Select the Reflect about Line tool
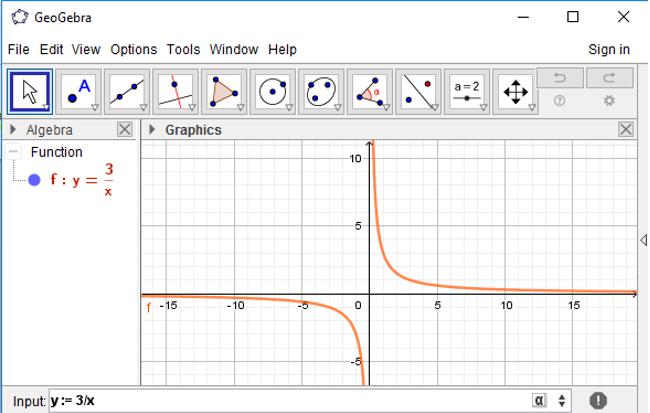 (x=418, y=92)
